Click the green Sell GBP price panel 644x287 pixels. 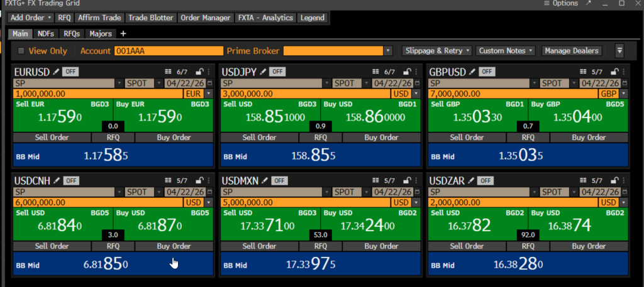(477, 116)
